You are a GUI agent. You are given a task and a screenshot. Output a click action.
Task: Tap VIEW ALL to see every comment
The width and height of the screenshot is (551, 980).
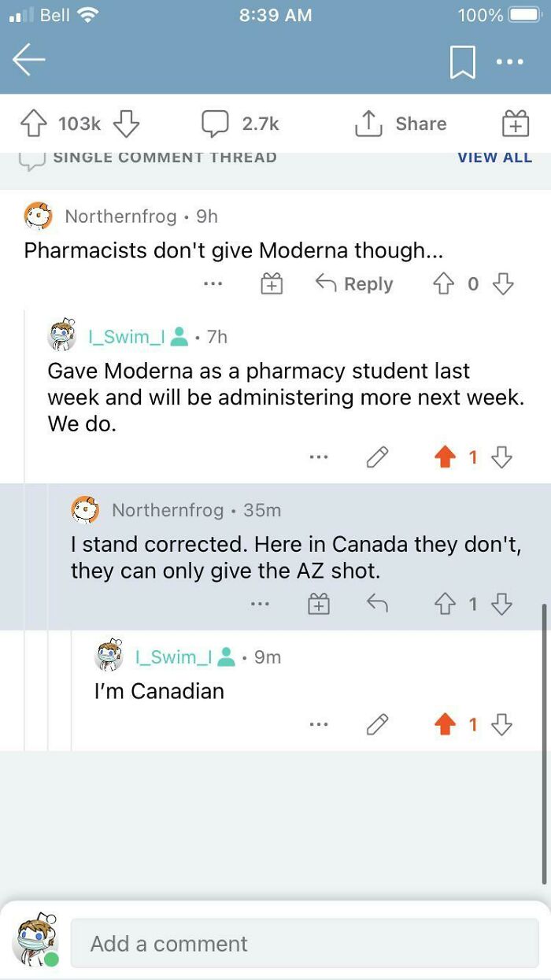click(x=495, y=157)
